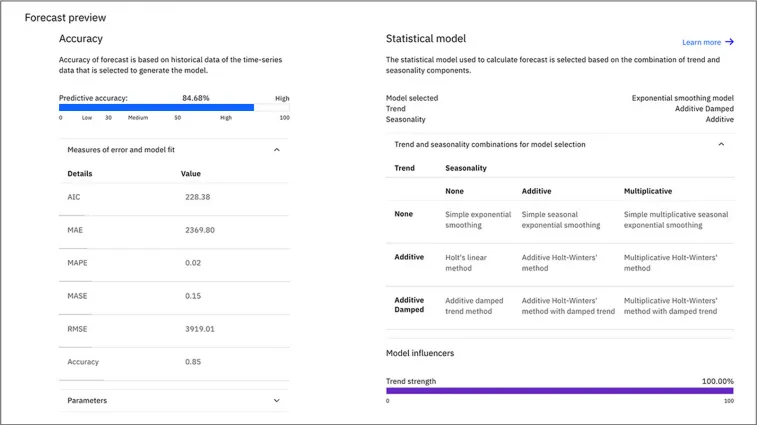
Task: Click the purple Trend strength bar
Action: point(560,391)
